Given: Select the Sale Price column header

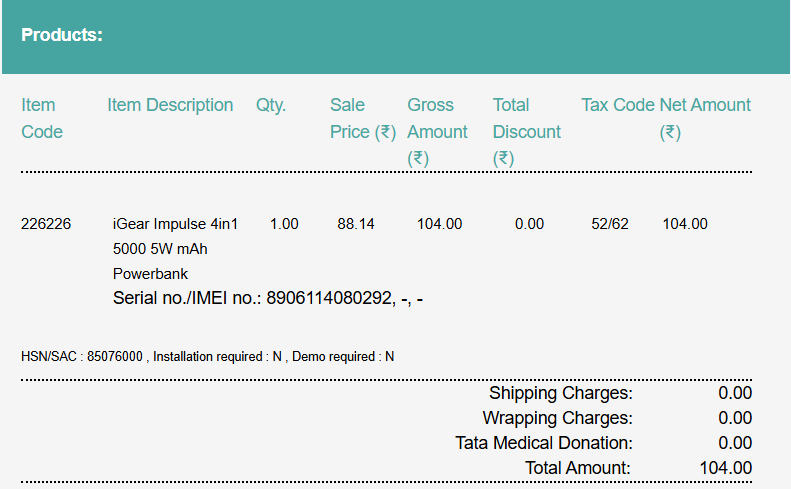Looking at the screenshot, I should pos(362,118).
